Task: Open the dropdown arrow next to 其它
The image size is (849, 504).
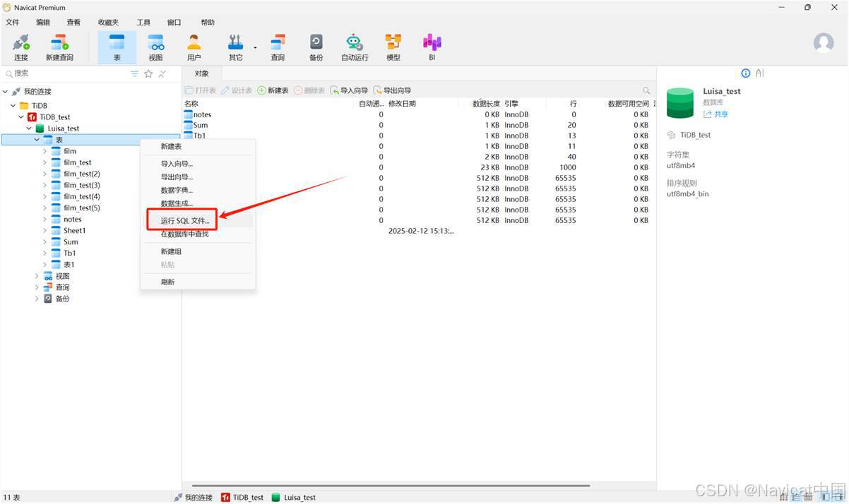Action: click(255, 47)
